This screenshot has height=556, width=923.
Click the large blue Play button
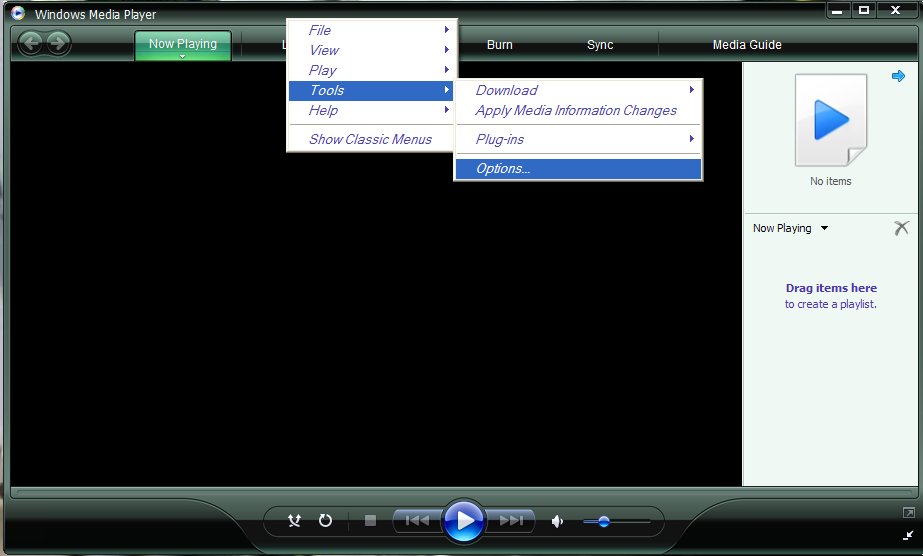click(464, 521)
